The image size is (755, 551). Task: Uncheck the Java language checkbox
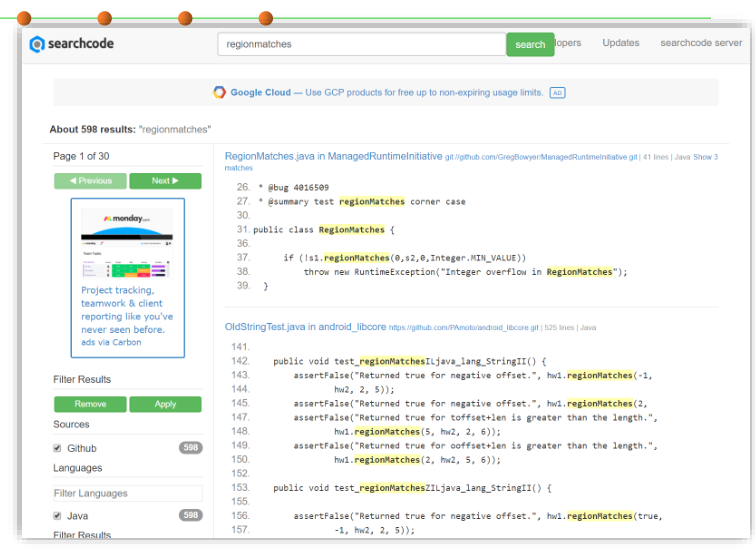tap(57, 515)
